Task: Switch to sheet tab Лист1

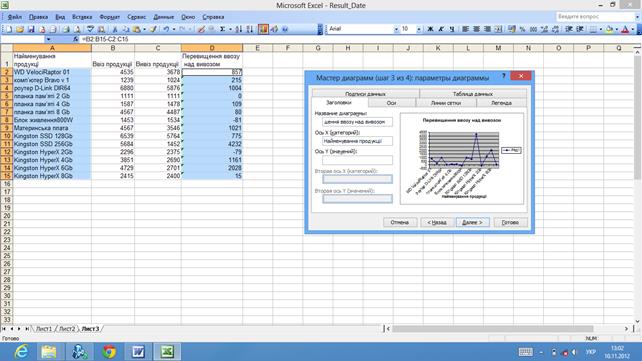Action: (x=44, y=329)
